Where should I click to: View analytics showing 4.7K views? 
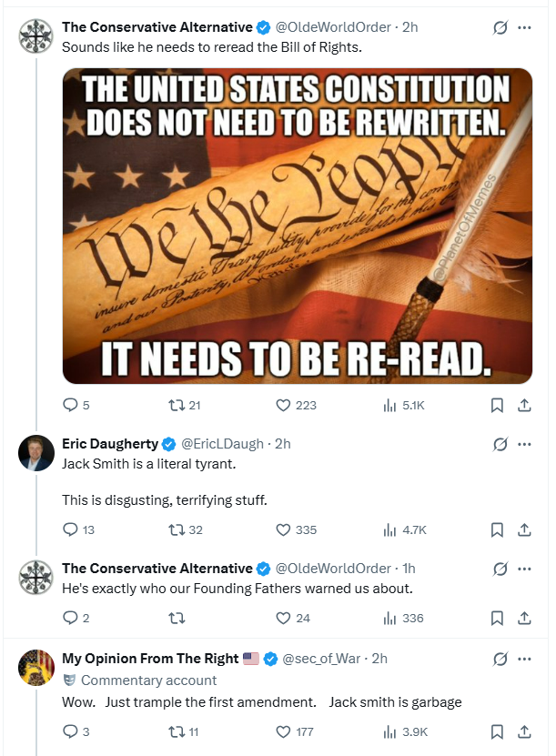click(x=405, y=529)
